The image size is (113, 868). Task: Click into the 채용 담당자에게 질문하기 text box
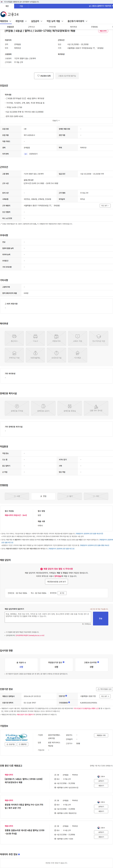pos(48,617)
